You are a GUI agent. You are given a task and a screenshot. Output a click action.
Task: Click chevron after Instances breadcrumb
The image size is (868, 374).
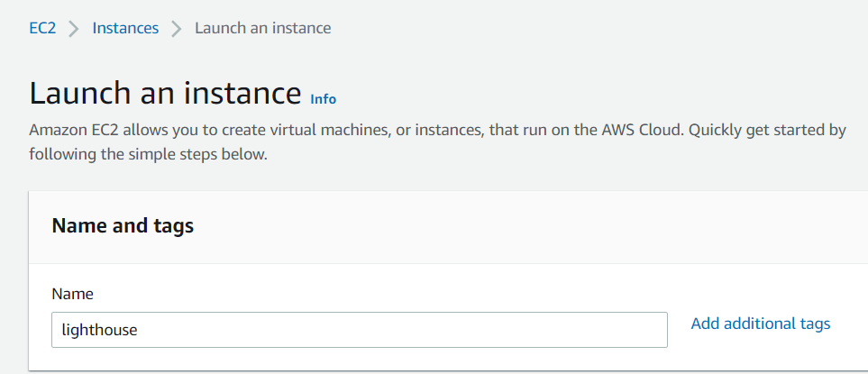coord(177,29)
